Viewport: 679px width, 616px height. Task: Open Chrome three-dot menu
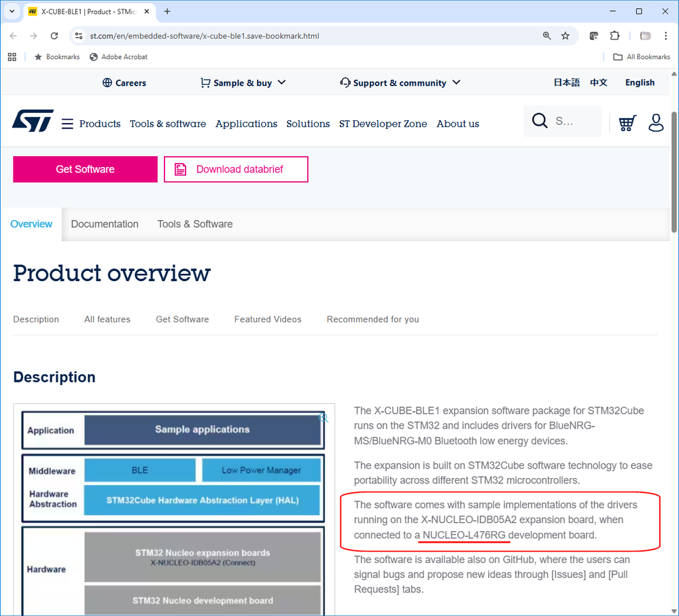[x=665, y=36]
